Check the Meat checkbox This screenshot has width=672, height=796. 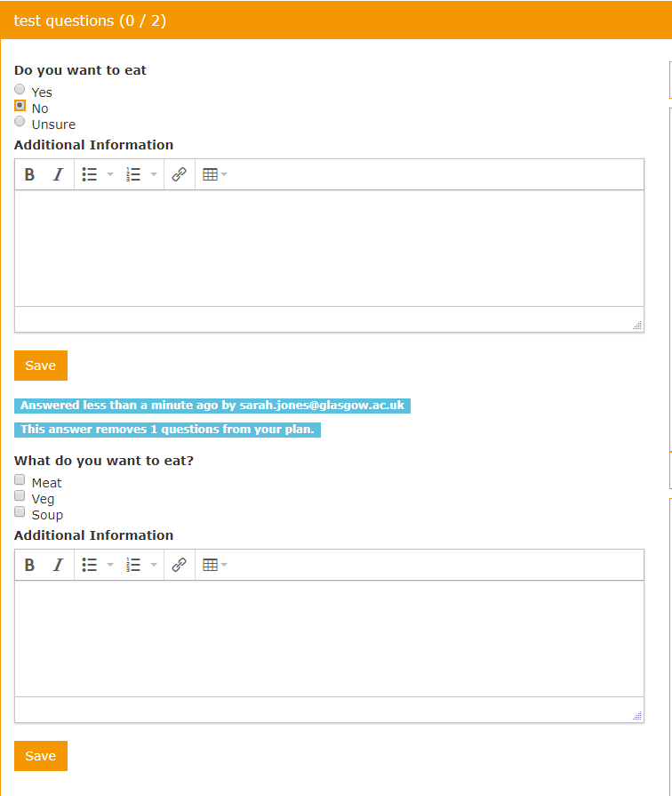(x=20, y=479)
